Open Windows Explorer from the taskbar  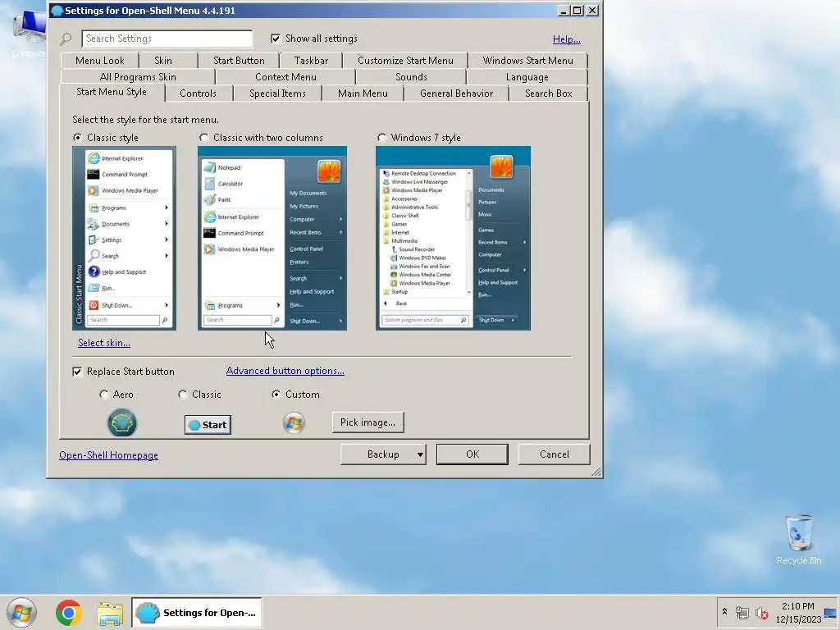coord(111,613)
